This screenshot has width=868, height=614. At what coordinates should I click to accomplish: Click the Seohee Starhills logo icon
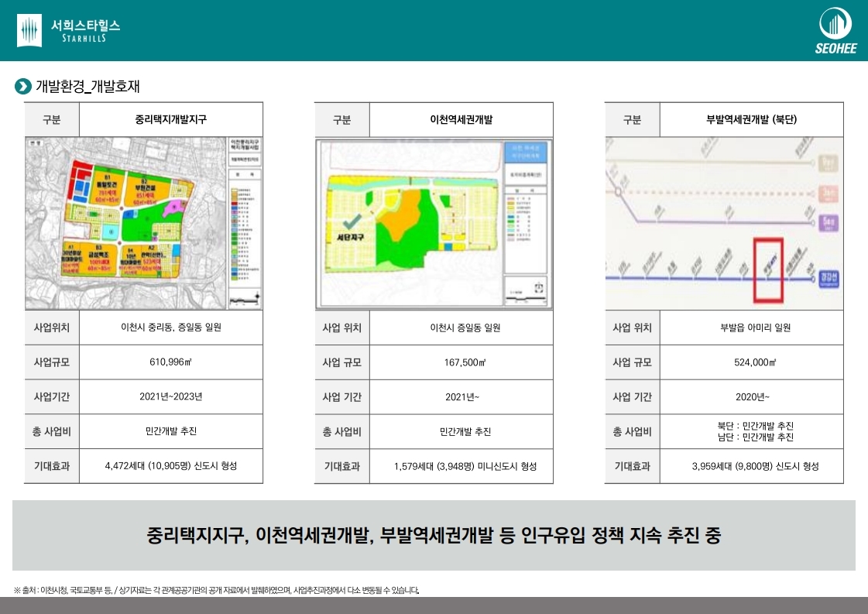coord(29,30)
